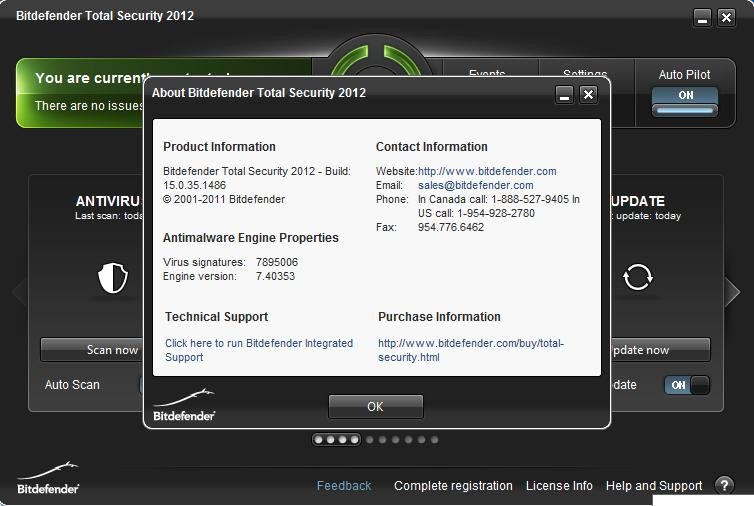Run Bitdefender Integrated Support link

tap(259, 350)
